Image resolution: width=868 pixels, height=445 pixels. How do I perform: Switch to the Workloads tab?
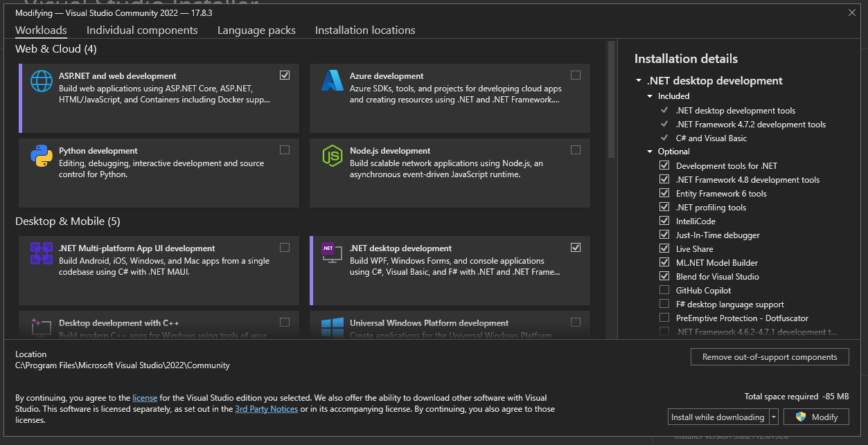tap(41, 30)
